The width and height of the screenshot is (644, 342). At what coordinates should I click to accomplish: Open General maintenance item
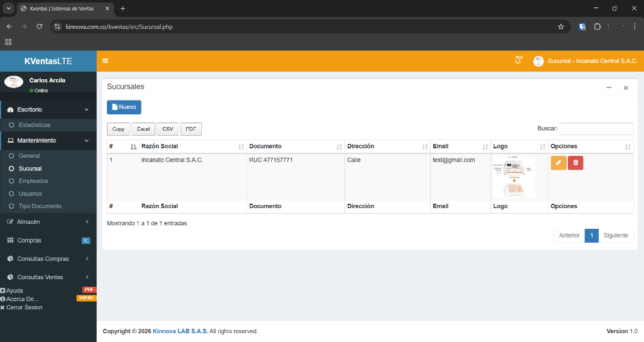[48, 156]
